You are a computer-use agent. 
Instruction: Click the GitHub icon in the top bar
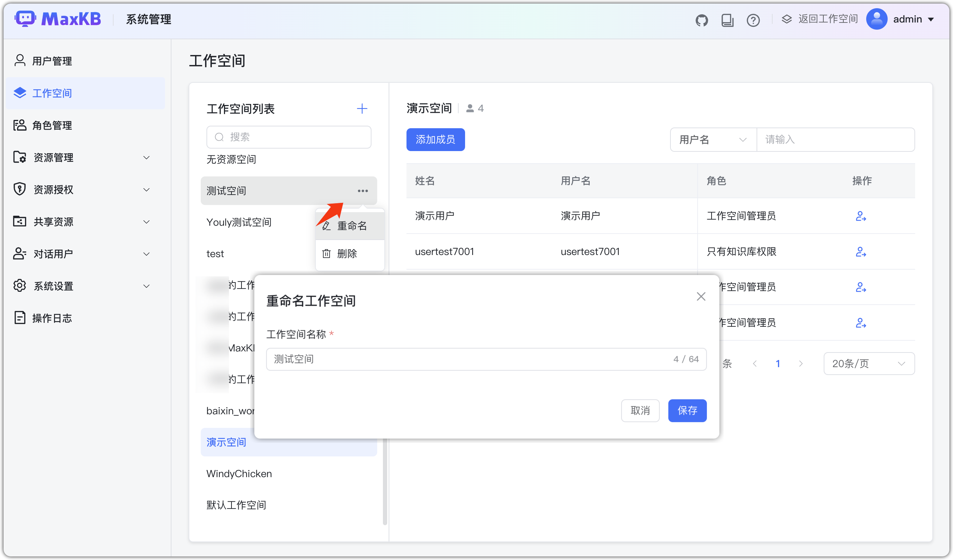pyautogui.click(x=702, y=20)
